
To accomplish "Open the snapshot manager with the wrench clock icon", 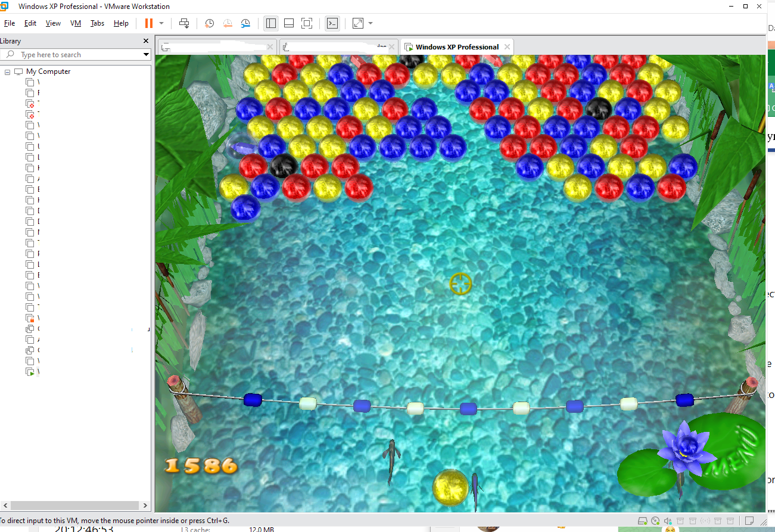I will [x=245, y=23].
